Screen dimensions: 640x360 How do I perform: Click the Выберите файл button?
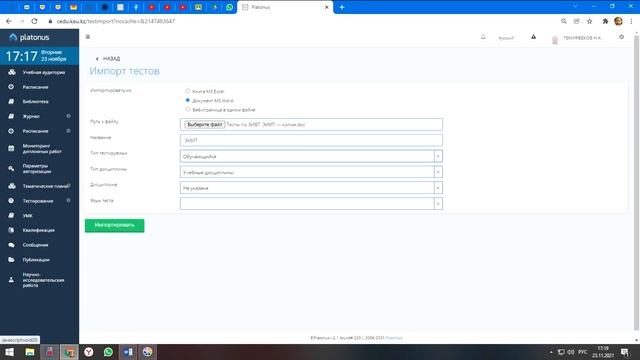click(204, 124)
